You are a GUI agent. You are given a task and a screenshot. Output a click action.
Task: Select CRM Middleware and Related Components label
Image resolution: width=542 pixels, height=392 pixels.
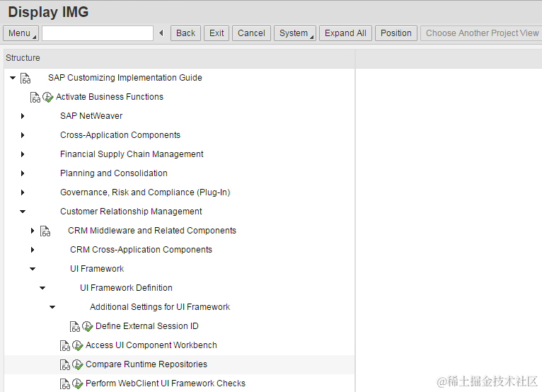[x=152, y=231]
